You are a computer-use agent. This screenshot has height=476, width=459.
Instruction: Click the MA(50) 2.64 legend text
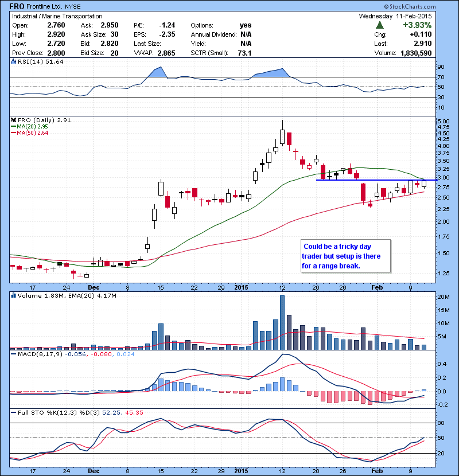[x=33, y=133]
